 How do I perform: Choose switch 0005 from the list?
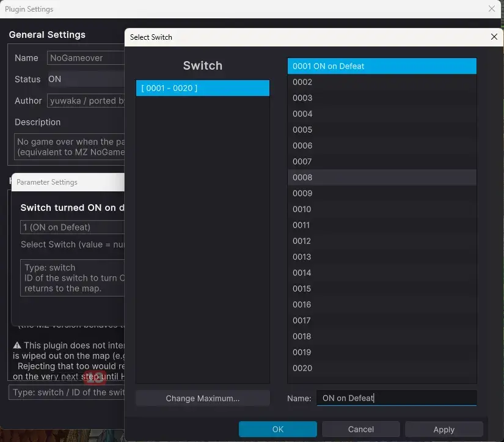(x=382, y=130)
